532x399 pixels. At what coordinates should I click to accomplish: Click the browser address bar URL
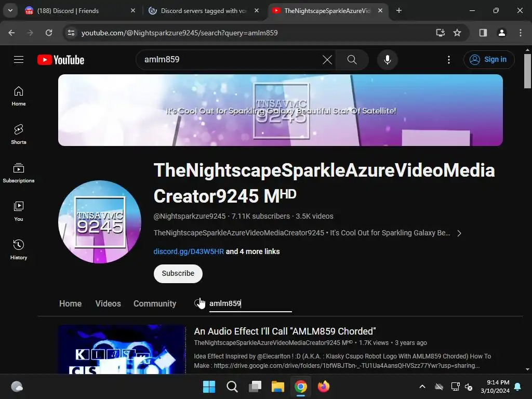pyautogui.click(x=179, y=33)
